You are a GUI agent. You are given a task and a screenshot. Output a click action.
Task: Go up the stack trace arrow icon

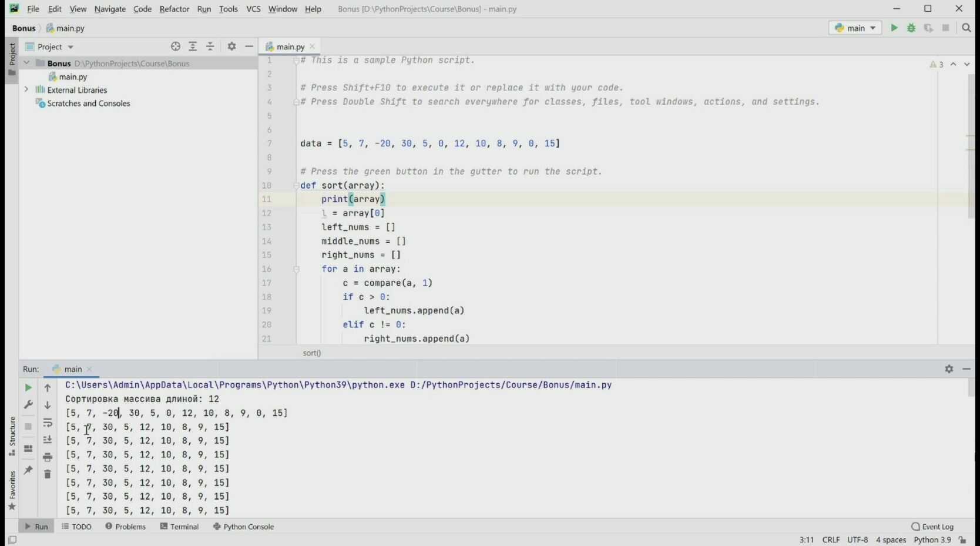coord(48,388)
